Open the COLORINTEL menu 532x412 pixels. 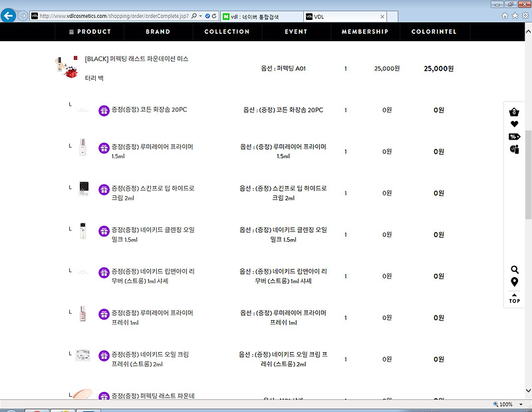[434, 31]
